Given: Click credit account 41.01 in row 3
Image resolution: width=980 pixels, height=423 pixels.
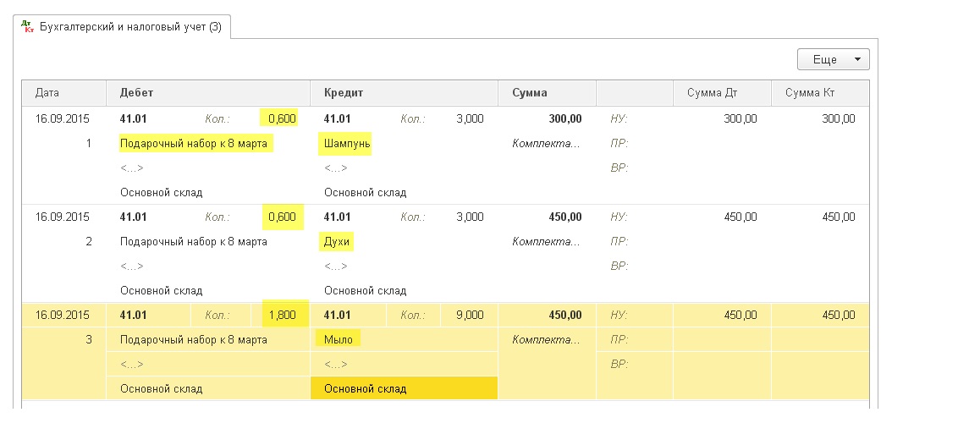Looking at the screenshot, I should [338, 315].
